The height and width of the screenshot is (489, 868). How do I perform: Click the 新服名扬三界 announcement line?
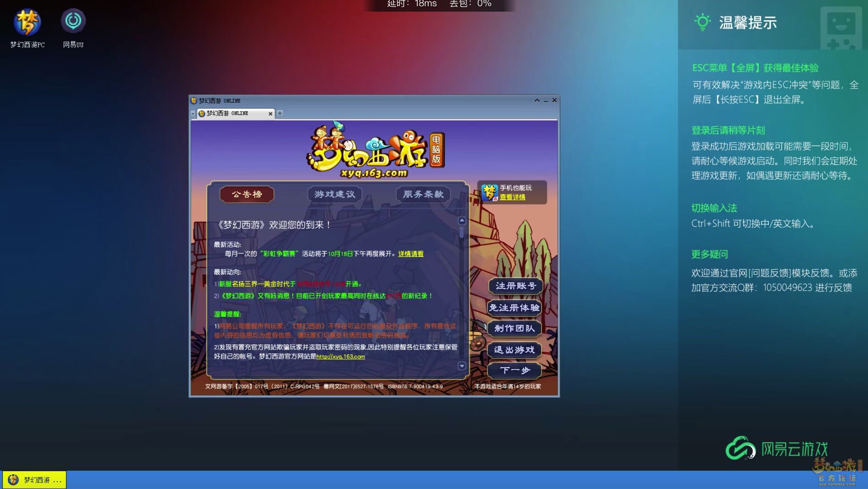click(288, 284)
